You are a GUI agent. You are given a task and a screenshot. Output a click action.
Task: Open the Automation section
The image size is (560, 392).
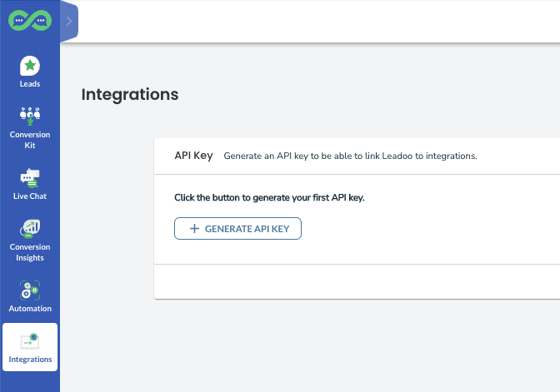(x=30, y=296)
